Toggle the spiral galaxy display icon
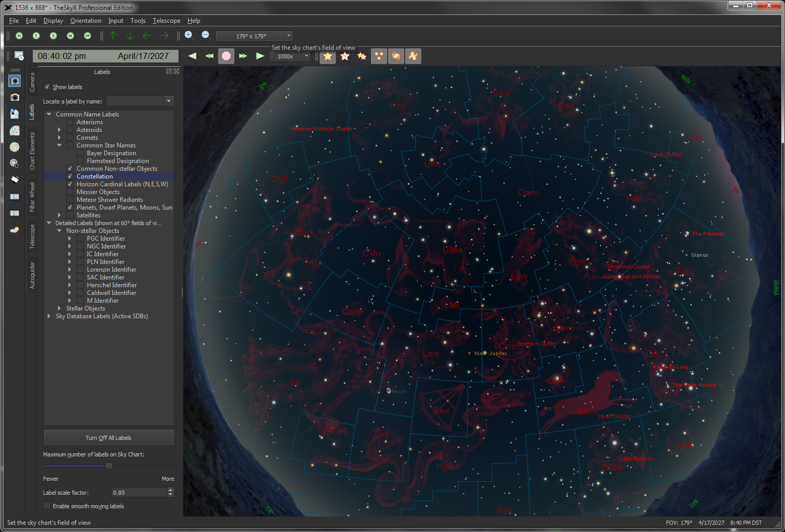The image size is (785, 532). (396, 56)
